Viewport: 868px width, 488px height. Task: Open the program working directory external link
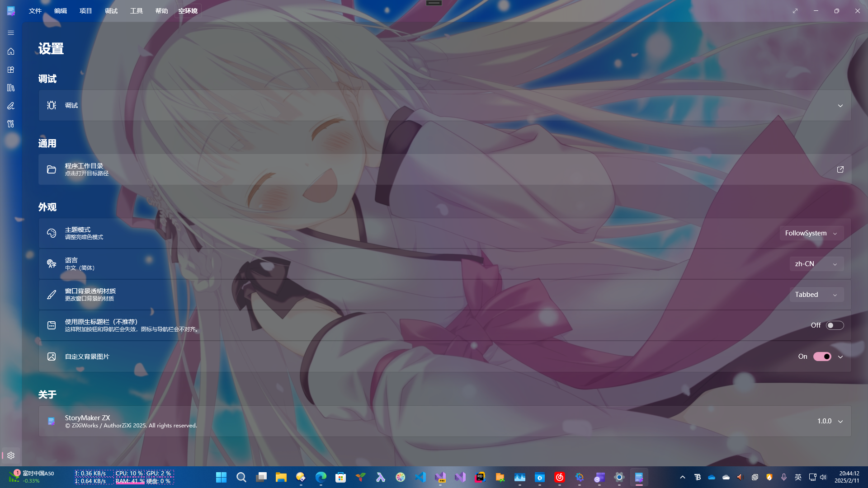point(840,169)
